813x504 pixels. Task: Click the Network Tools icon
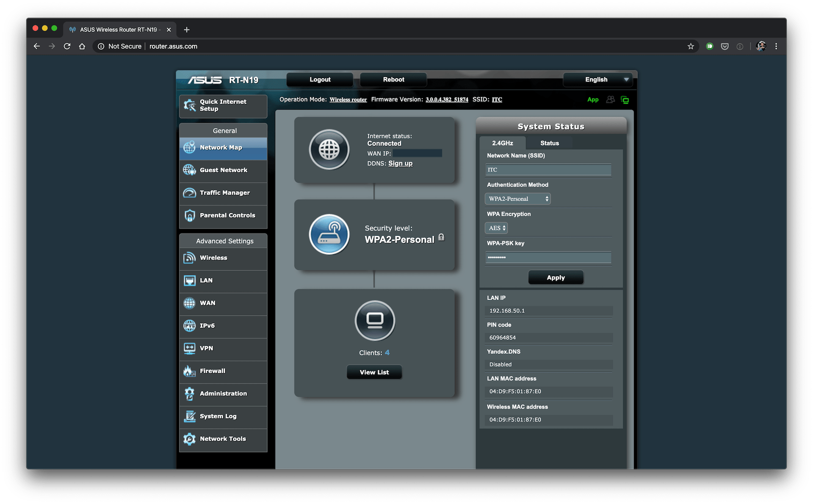tap(189, 439)
